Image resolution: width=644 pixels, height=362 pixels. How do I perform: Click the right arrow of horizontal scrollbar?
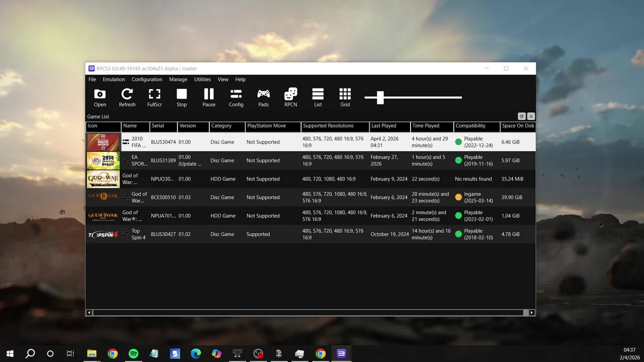pyautogui.click(x=532, y=313)
